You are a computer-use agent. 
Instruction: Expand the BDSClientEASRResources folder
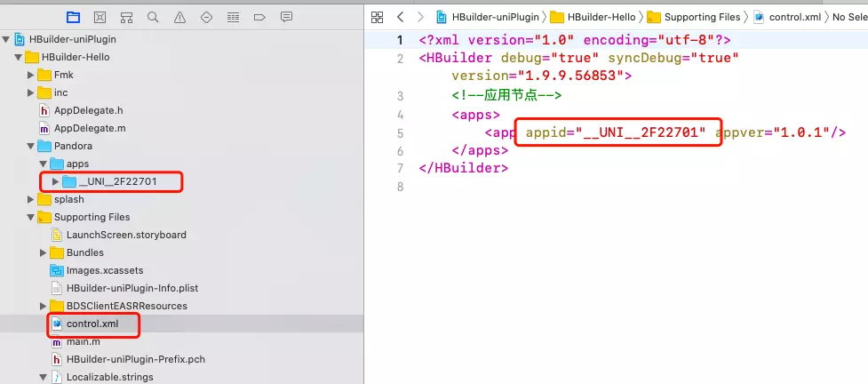[43, 306]
